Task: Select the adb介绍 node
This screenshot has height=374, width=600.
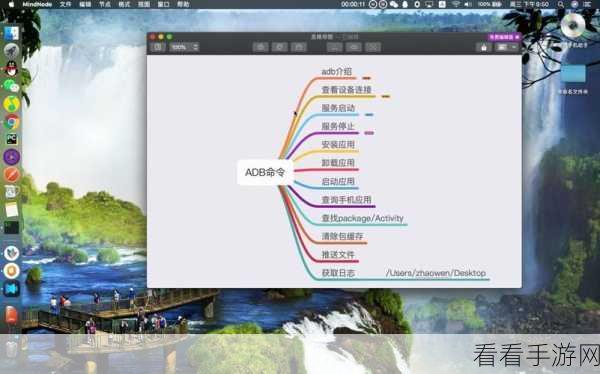Action: pos(336,72)
